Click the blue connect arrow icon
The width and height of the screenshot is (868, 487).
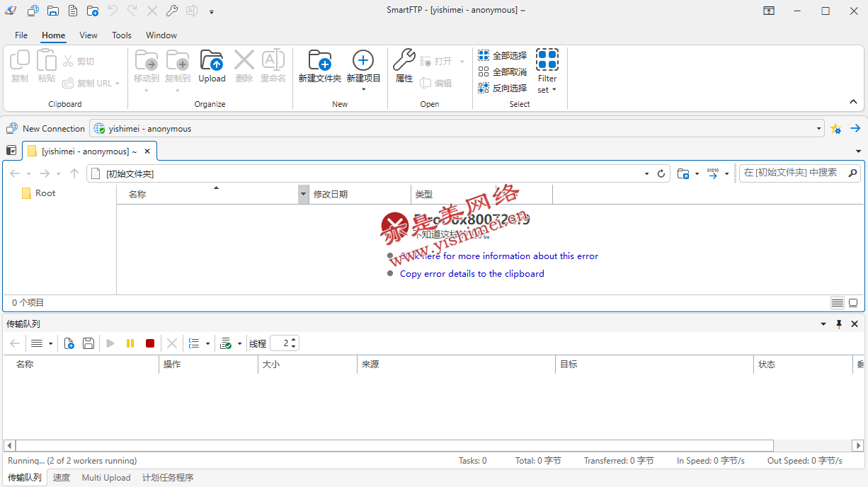855,128
